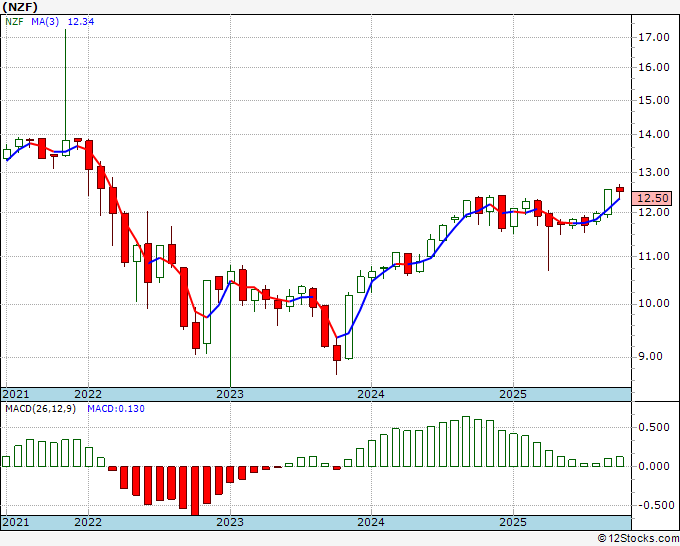
Task: Click the 12.34 moving average value
Action: tap(81, 22)
